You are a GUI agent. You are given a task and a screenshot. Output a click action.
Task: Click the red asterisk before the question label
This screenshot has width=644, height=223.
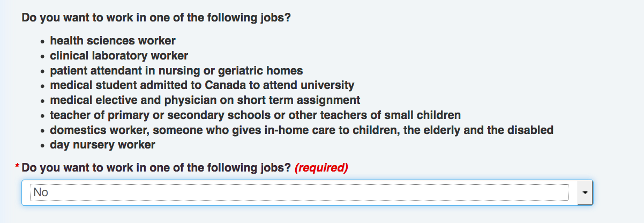click(x=18, y=167)
